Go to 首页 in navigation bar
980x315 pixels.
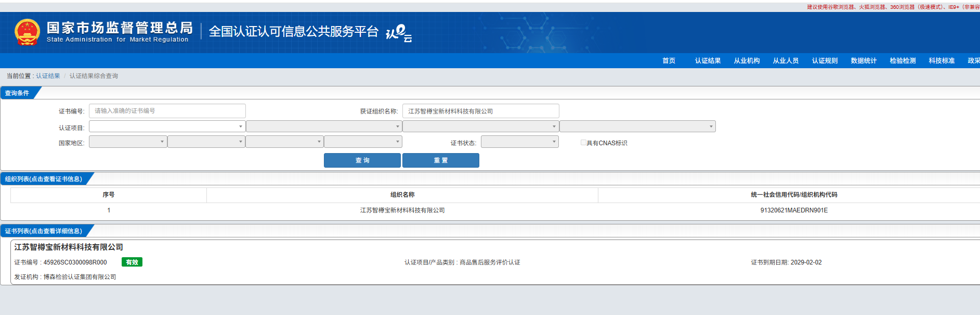coord(669,61)
